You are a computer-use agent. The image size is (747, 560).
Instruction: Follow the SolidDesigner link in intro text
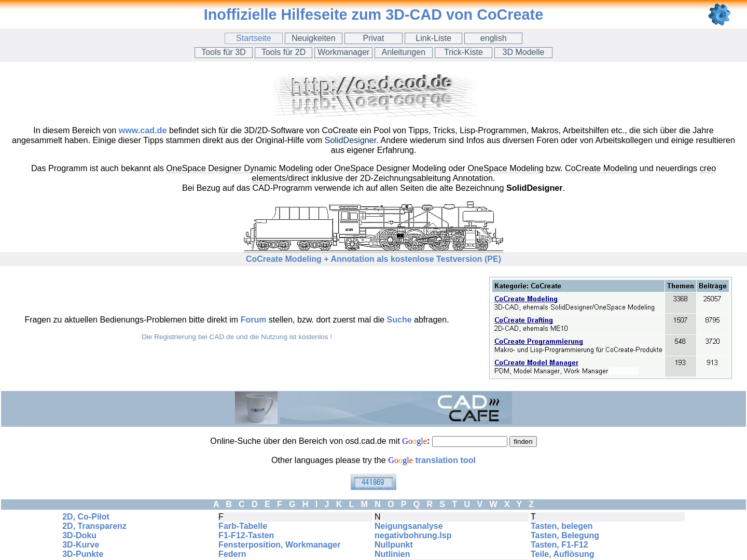350,141
